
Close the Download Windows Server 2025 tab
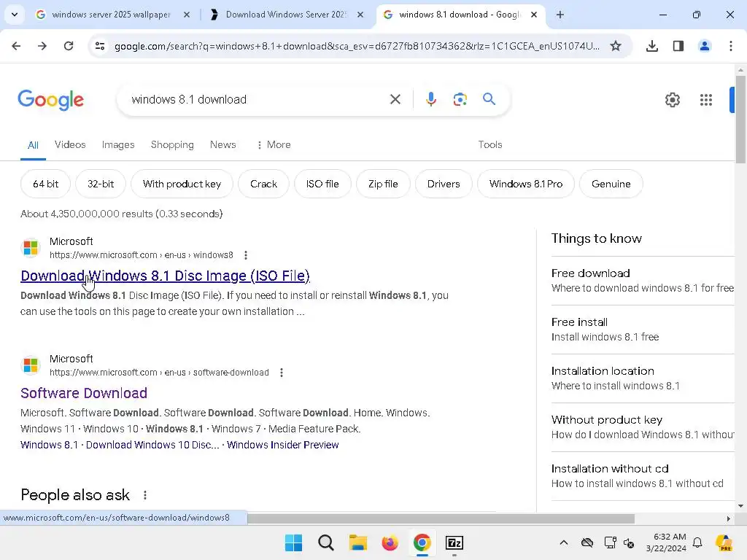[360, 15]
